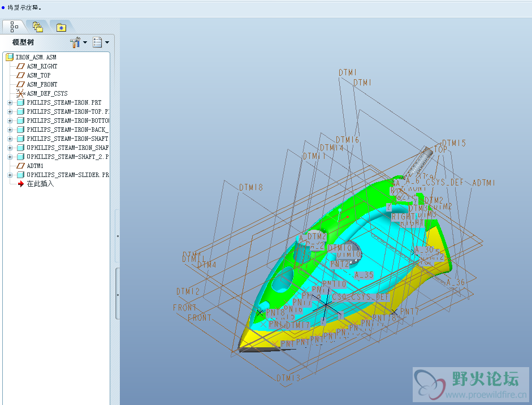Select the DTM16 datum label in viewport
Screen dimensions: 532x405
coord(348,140)
